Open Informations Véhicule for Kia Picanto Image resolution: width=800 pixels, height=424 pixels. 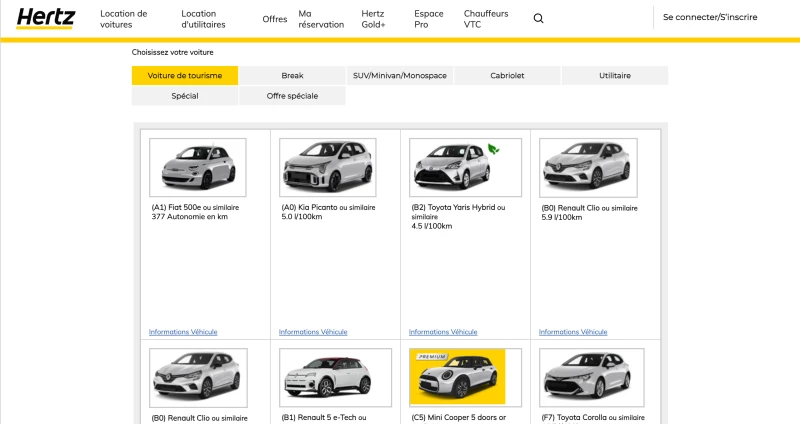[x=313, y=332]
